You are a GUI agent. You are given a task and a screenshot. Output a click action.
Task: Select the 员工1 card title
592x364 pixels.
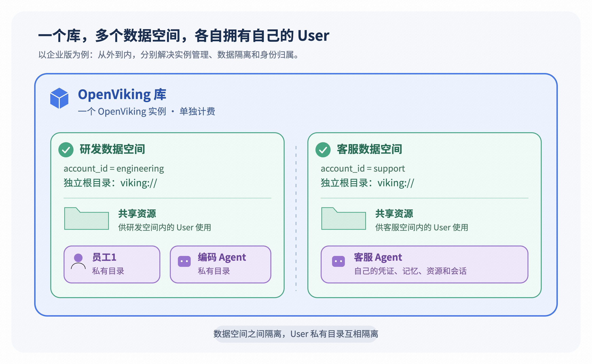(x=104, y=257)
